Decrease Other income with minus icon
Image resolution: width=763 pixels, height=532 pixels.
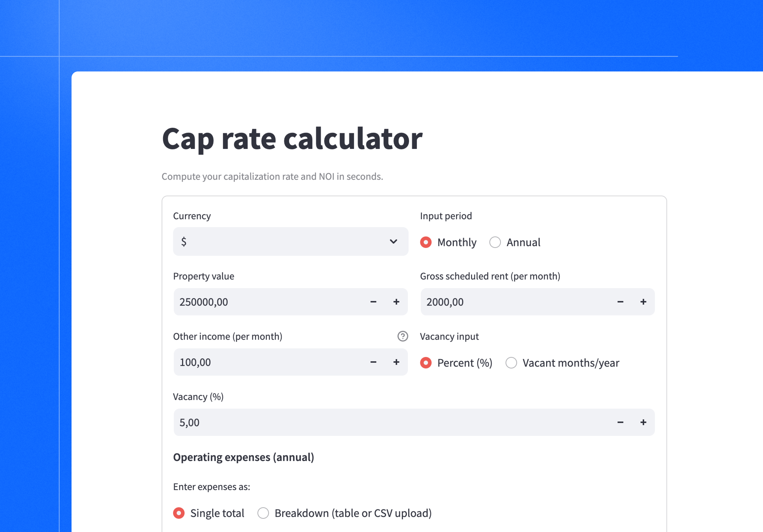click(x=373, y=362)
